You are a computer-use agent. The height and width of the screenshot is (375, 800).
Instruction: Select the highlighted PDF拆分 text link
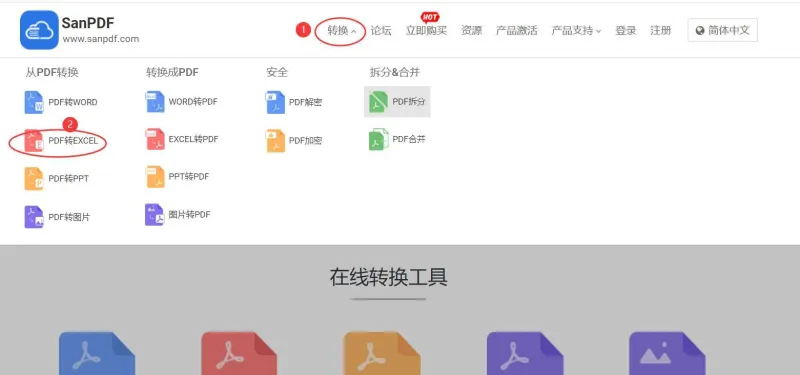tap(409, 102)
